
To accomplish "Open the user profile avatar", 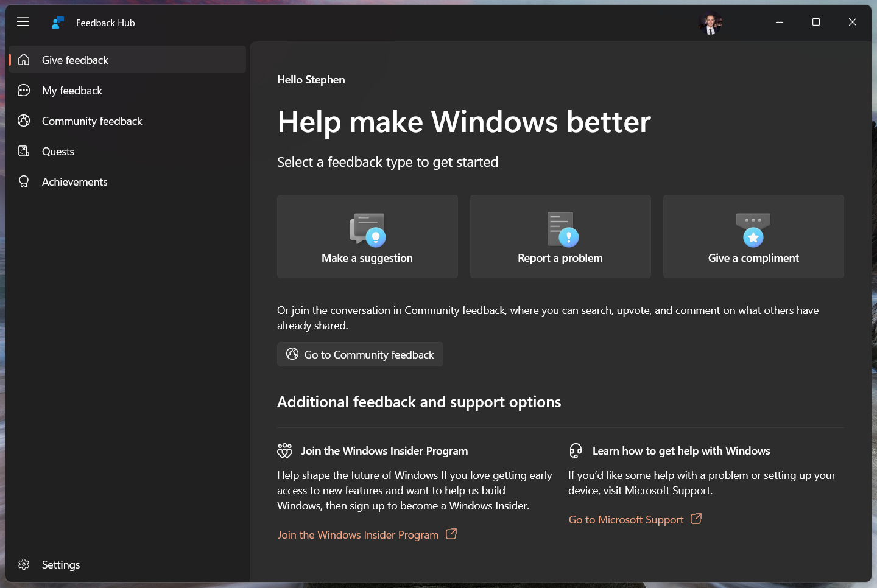I will tap(710, 23).
